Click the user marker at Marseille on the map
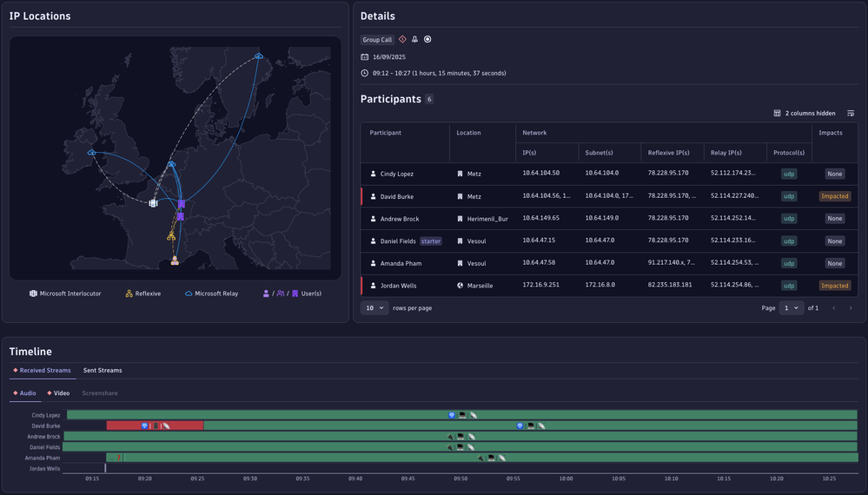Image resolution: width=868 pixels, height=495 pixels. 175,261
